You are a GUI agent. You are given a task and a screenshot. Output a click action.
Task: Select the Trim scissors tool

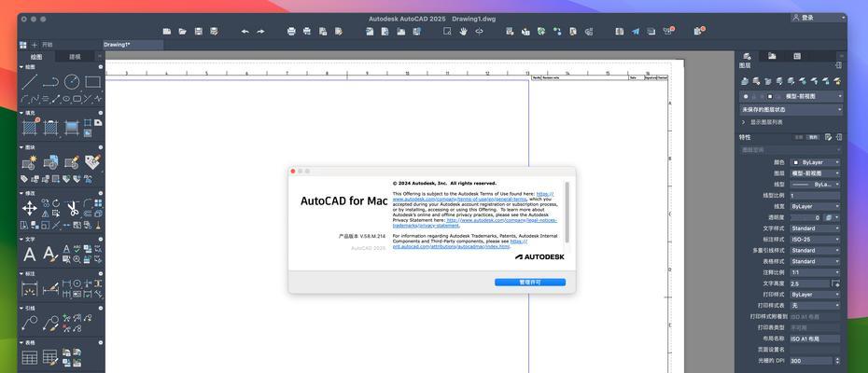click(x=73, y=208)
